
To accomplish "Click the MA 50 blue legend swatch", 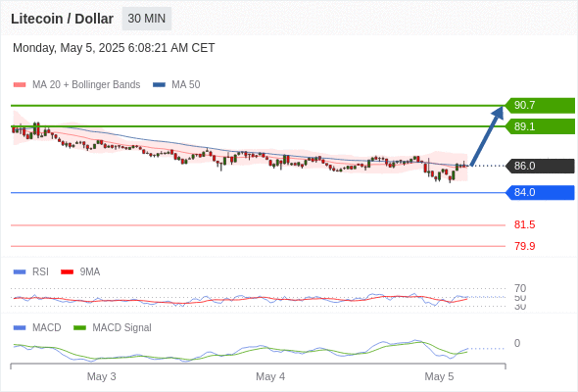I will (x=159, y=85).
